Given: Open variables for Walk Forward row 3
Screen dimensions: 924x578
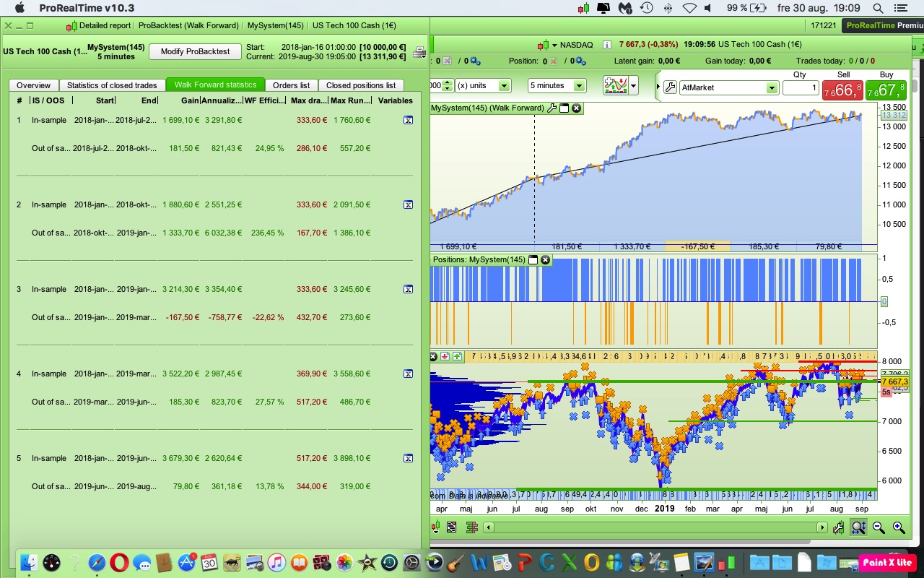Looking at the screenshot, I should (x=408, y=290).
